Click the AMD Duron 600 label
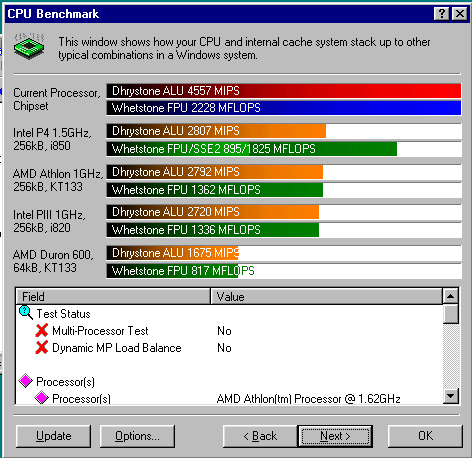 coord(53,261)
